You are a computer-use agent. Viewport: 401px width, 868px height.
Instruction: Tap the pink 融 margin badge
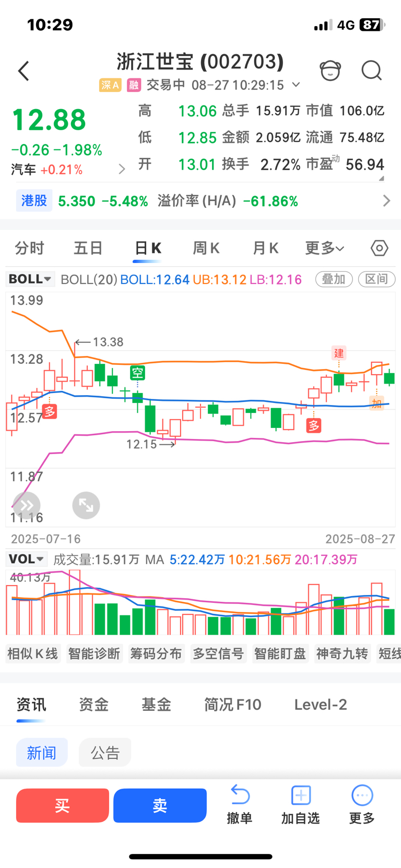[134, 85]
